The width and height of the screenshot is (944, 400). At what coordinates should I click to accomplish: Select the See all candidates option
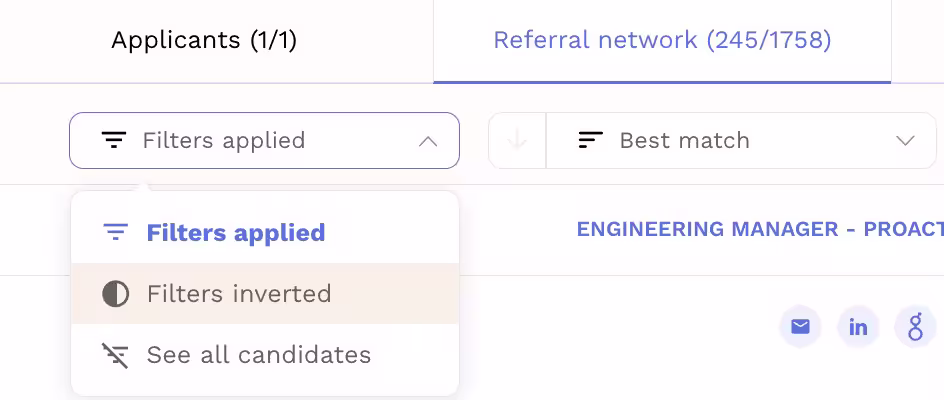pos(265,355)
